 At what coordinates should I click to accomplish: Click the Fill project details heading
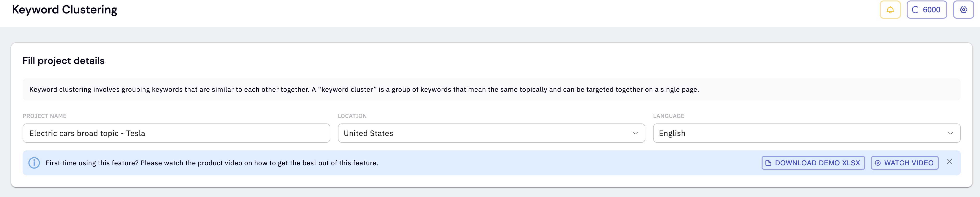click(x=64, y=61)
